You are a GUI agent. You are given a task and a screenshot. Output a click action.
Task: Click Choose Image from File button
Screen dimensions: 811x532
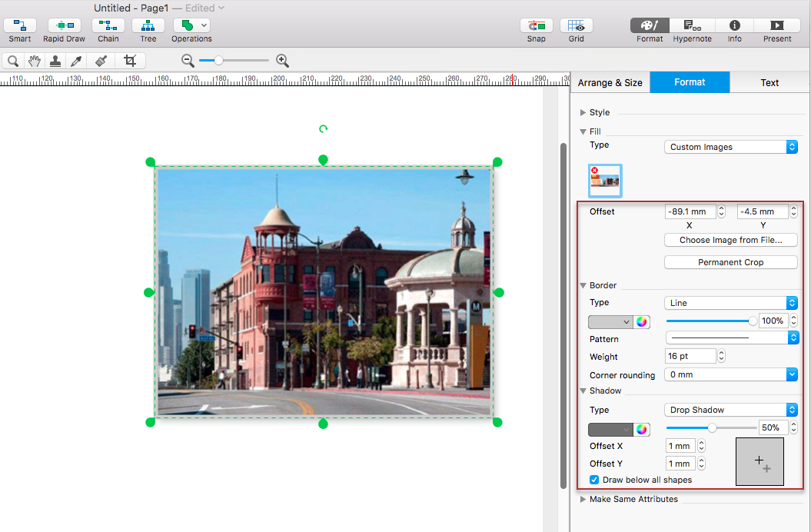click(x=730, y=240)
